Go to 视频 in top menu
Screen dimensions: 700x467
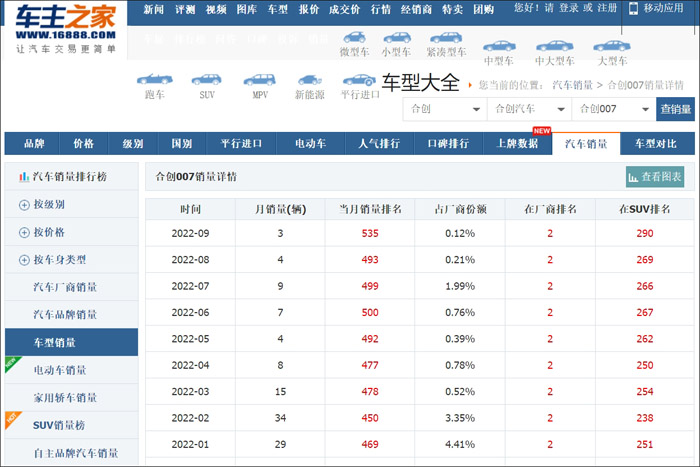tap(216, 9)
